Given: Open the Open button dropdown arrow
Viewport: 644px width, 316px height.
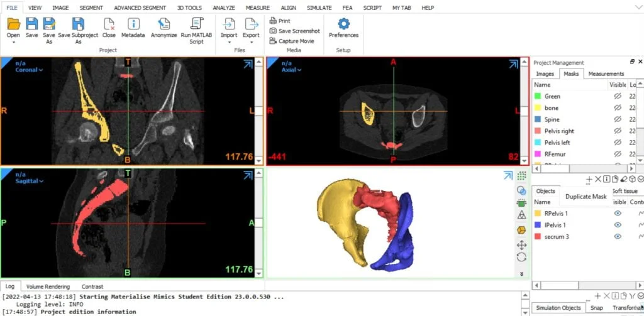Looking at the screenshot, I should pyautogui.click(x=14, y=42).
